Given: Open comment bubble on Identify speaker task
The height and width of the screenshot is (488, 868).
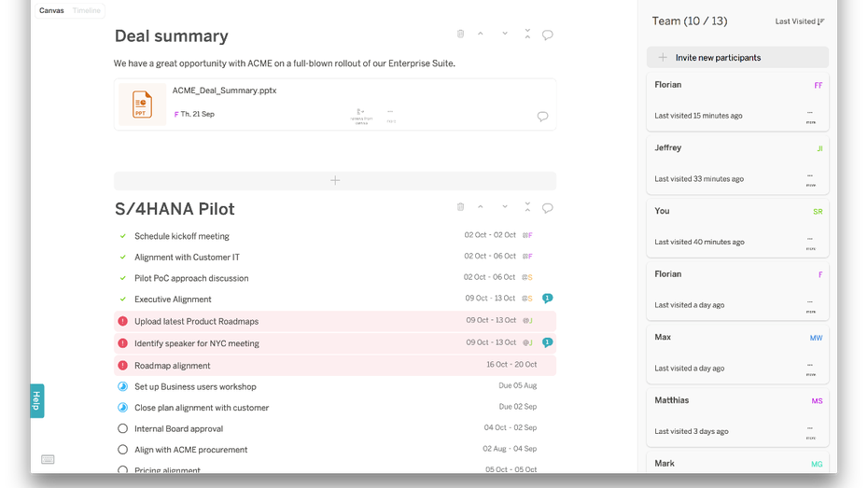Looking at the screenshot, I should (x=548, y=342).
